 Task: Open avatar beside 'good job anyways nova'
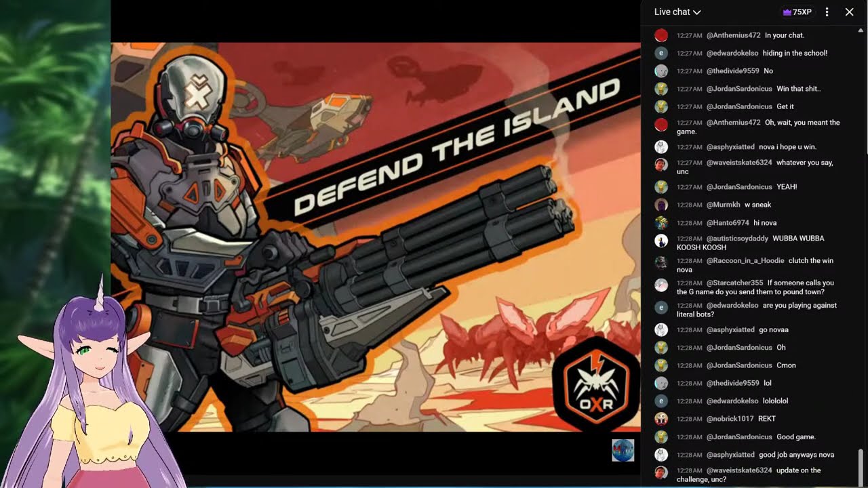pyautogui.click(x=661, y=454)
